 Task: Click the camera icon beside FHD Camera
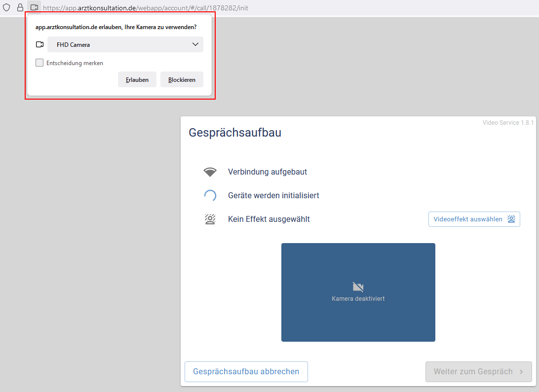[x=40, y=44]
